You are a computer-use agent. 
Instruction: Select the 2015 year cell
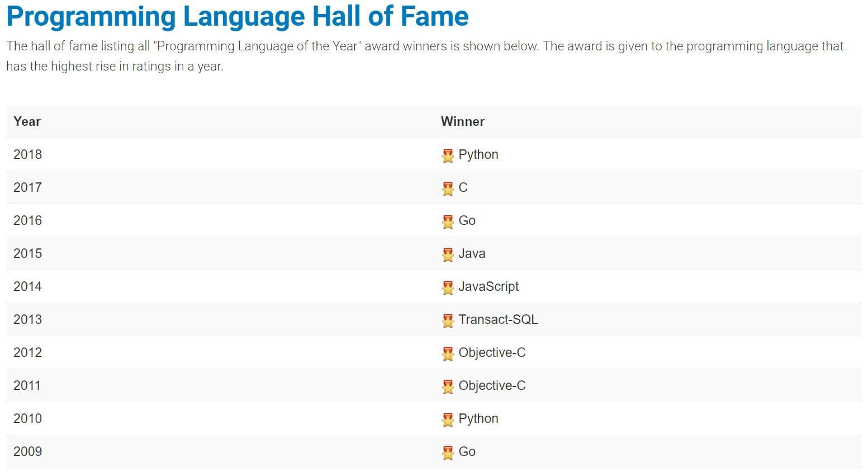(27, 253)
